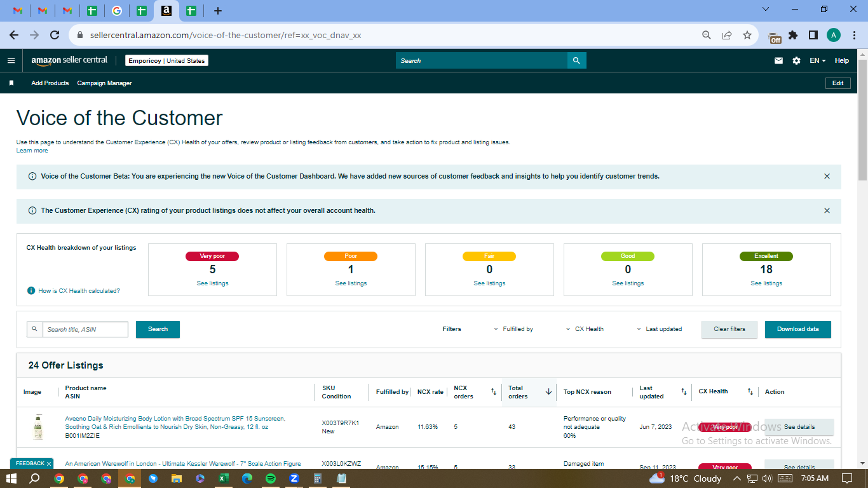Go back with the browser back arrow
This screenshot has width=868, height=488.
pyautogui.click(x=14, y=36)
